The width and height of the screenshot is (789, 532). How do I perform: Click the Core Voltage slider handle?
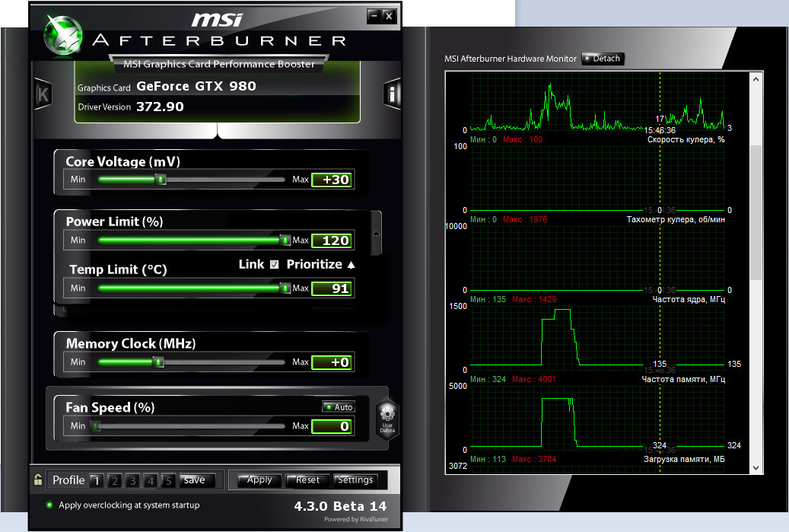click(161, 179)
